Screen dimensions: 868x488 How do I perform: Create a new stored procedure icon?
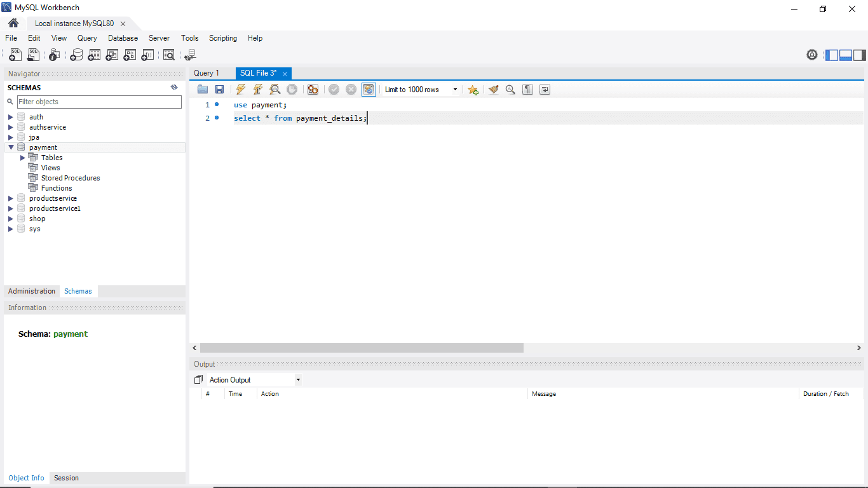(130, 55)
